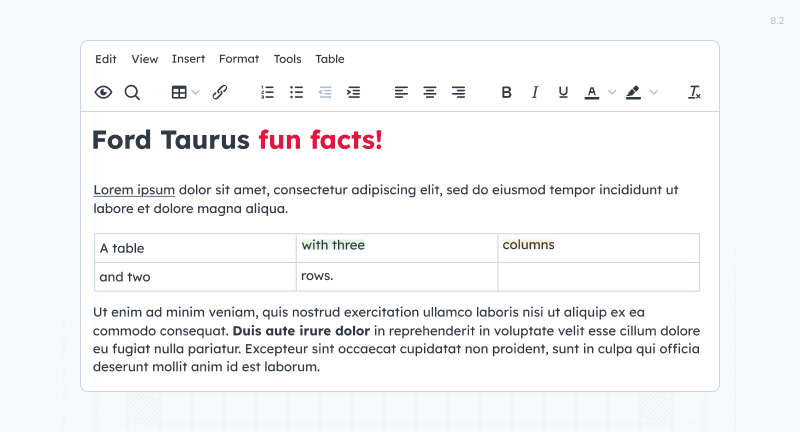Screen dimensions: 800x432
Task: Open the Insert menu
Action: point(188,59)
